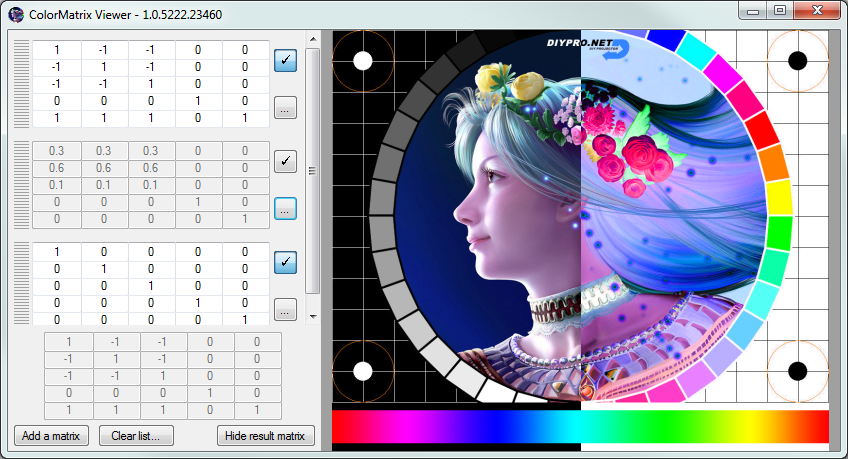848x459 pixels.
Task: Select identity matrix cell in row one, column one
Action: point(57,252)
